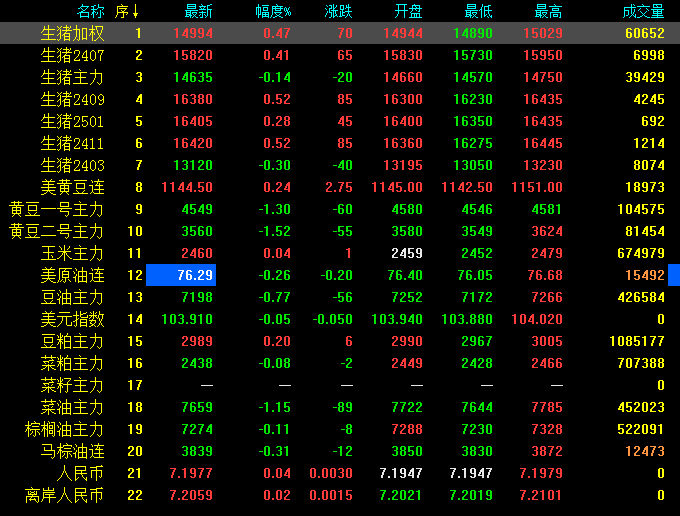Image resolution: width=680 pixels, height=516 pixels.
Task: Click the volume value 1085177
Action: coord(637,342)
